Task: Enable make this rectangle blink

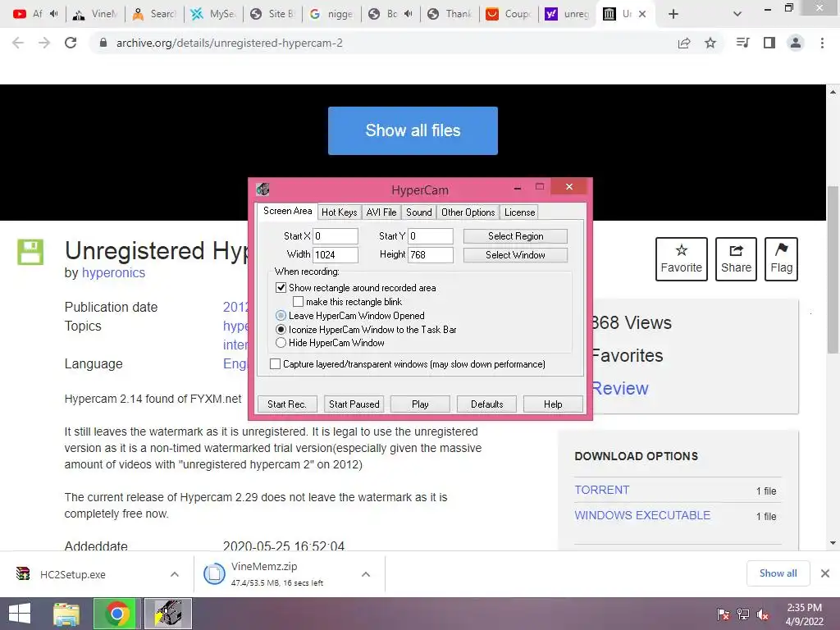Action: point(298,302)
